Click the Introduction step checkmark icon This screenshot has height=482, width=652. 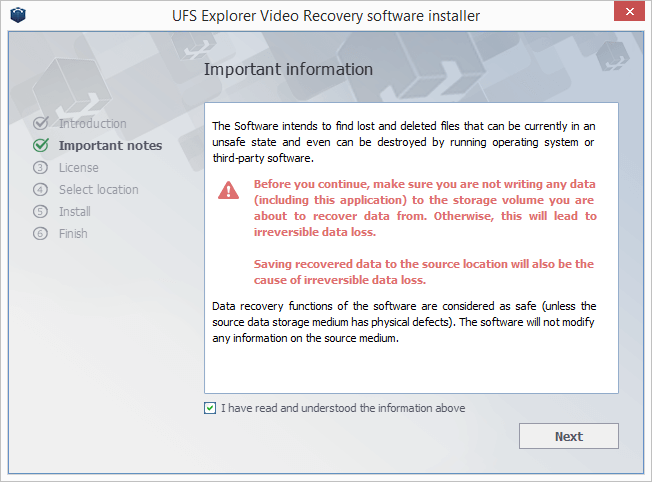click(x=41, y=123)
